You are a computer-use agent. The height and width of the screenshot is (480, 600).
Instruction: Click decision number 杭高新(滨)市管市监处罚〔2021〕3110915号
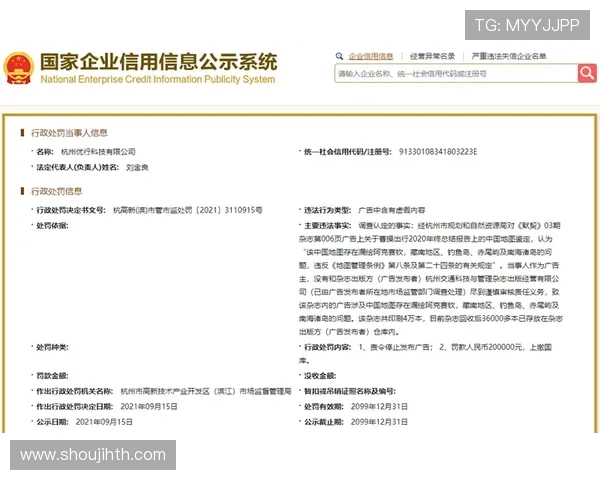click(x=188, y=210)
